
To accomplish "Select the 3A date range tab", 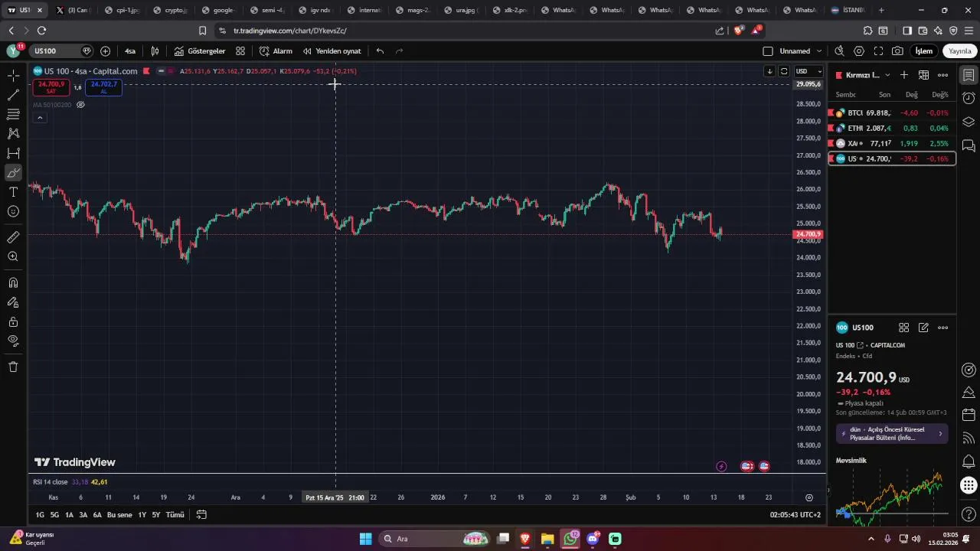I will pos(83,515).
